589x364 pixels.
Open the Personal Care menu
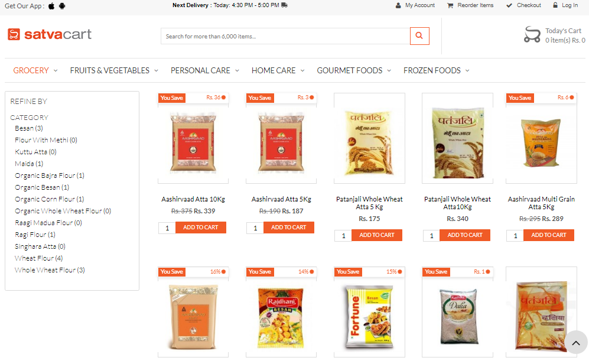200,71
